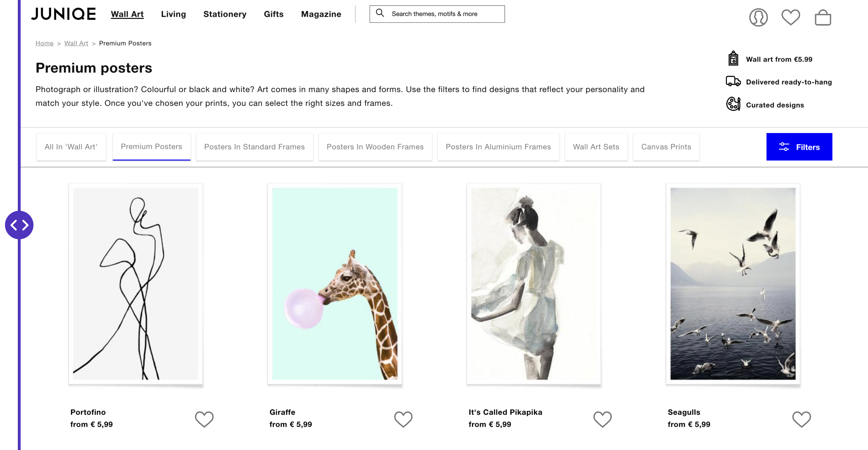The height and width of the screenshot is (450, 868).
Task: Select the Canvas Prints tab
Action: coord(666,147)
